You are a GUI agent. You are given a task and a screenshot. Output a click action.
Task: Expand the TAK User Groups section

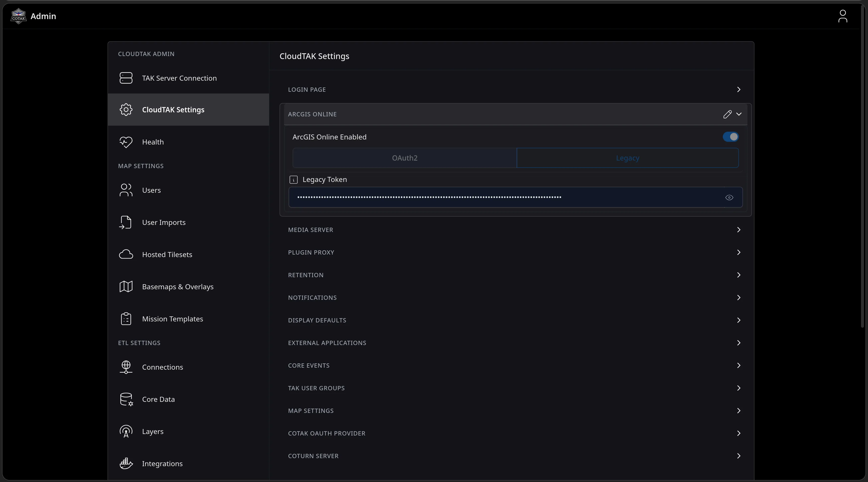[x=516, y=388]
